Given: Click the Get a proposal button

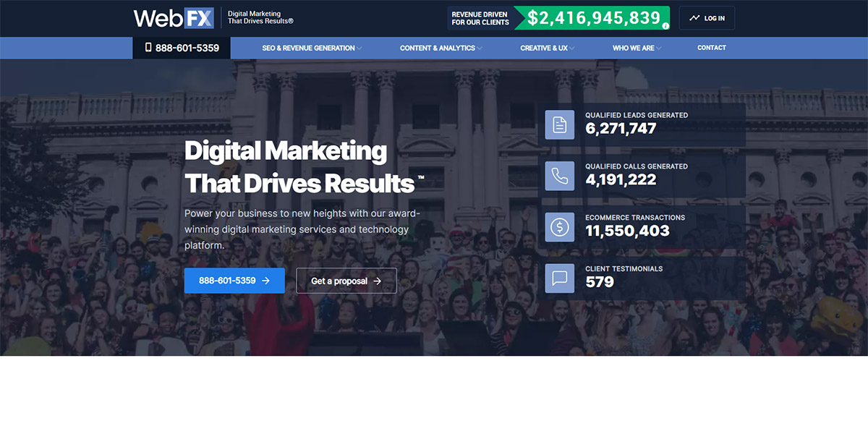Looking at the screenshot, I should (x=346, y=281).
